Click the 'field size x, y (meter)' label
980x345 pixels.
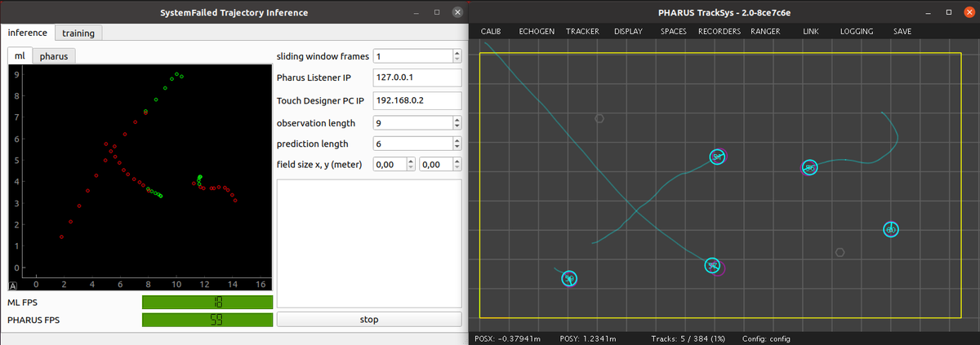tap(322, 166)
